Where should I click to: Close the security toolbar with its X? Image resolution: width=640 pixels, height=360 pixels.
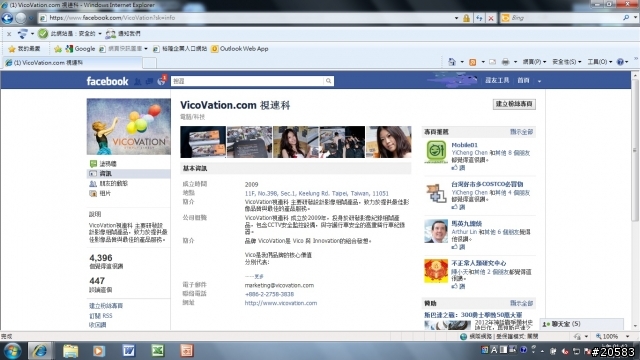point(9,34)
